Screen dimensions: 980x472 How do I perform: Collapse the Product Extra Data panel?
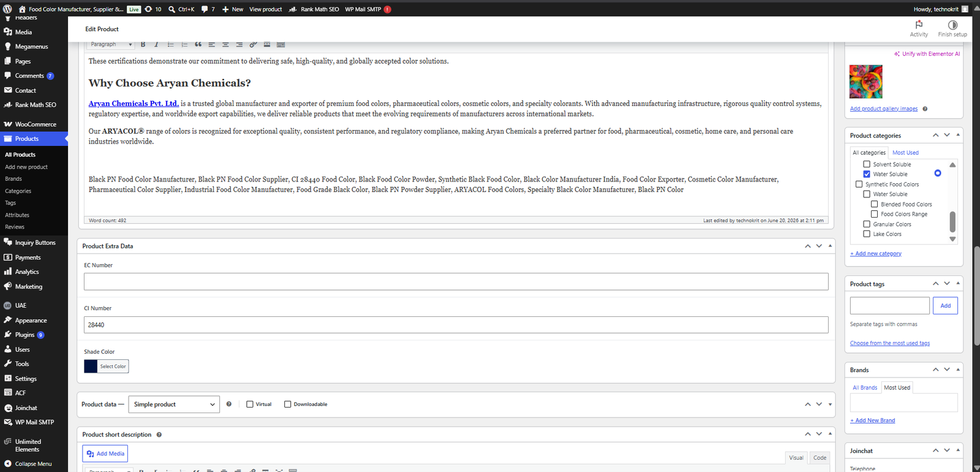pos(830,246)
